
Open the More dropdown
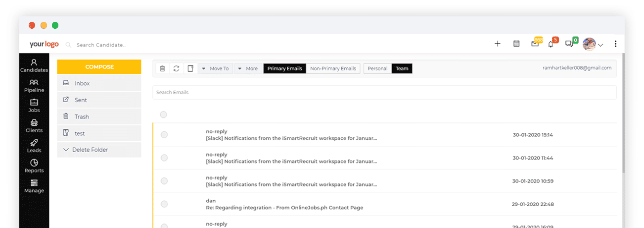248,68
